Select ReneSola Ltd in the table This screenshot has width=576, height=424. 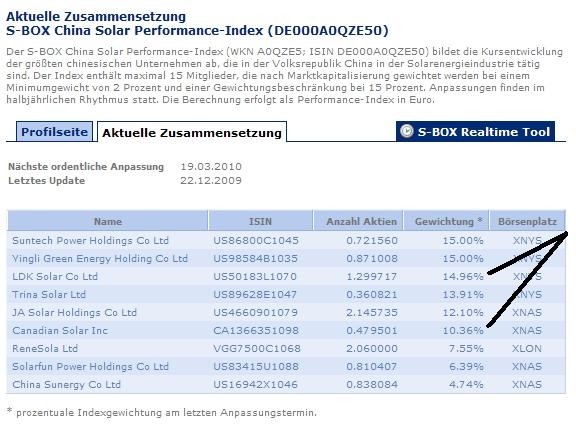coord(45,349)
